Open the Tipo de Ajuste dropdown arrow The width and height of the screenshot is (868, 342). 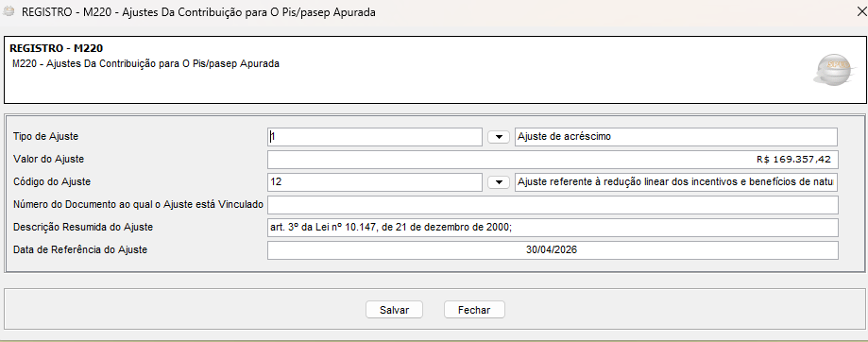[x=499, y=137]
